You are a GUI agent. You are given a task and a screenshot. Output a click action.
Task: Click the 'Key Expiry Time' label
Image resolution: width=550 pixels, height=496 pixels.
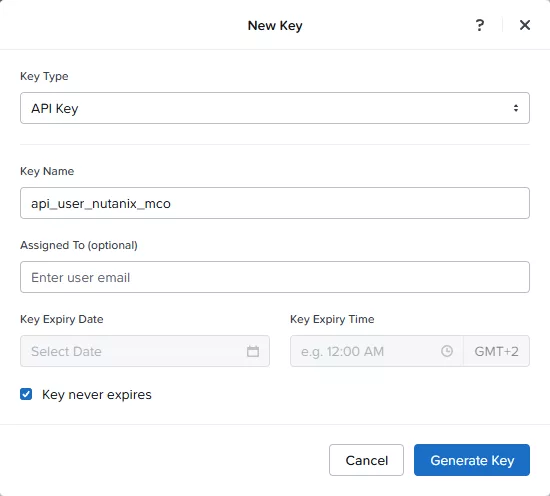point(332,320)
